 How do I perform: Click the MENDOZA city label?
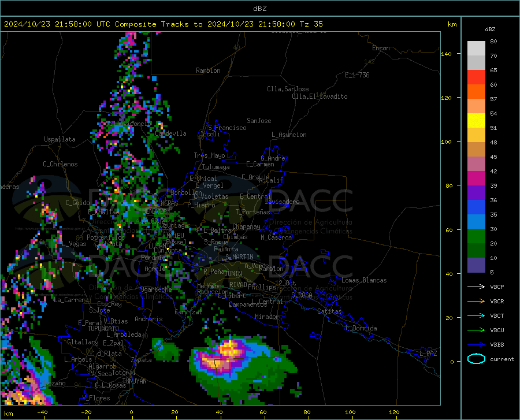pyautogui.click(x=154, y=211)
